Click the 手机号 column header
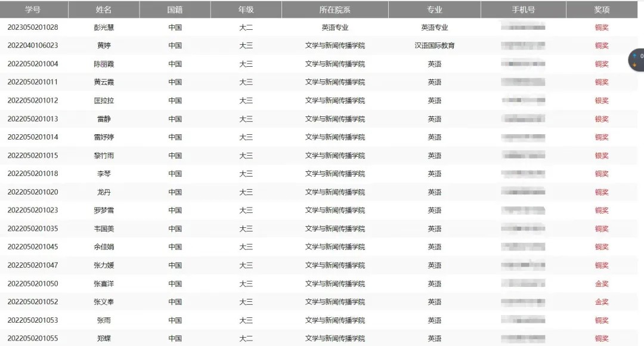This screenshot has height=346, width=644. [523, 10]
